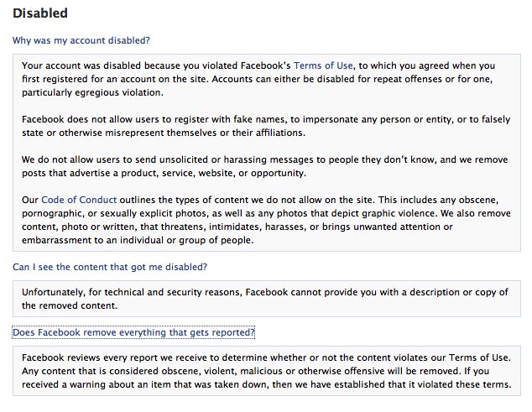The image size is (532, 412).
Task: Click the "Disabled" page heading
Action: (x=40, y=13)
